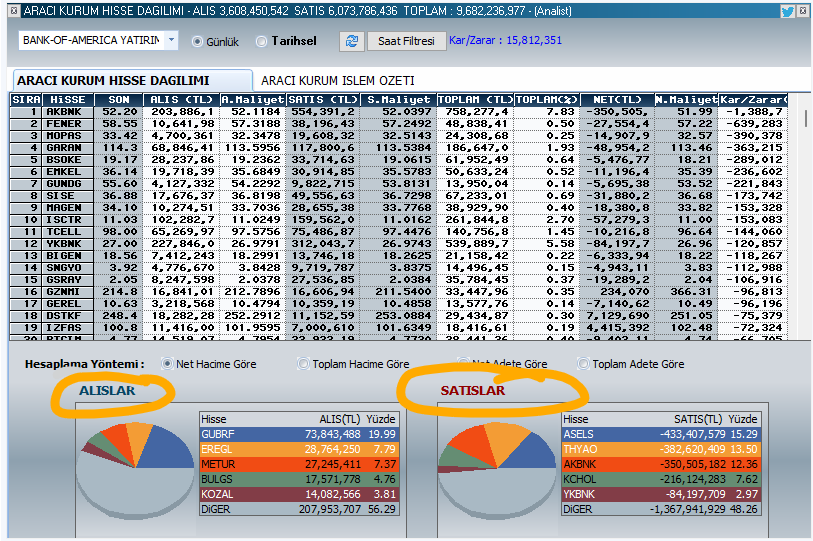Click DiGER row in SATISLAR list
This screenshot has width=813, height=541.
661,509
